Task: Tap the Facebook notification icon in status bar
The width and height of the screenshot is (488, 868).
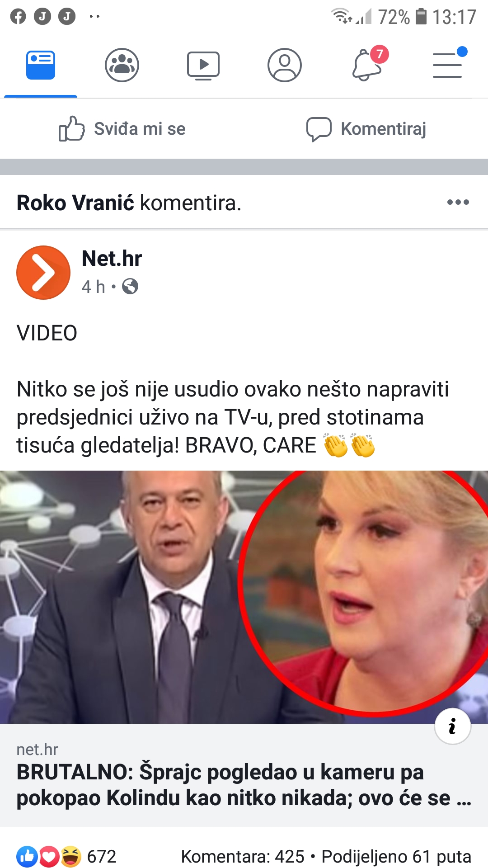Action: pos(18,17)
